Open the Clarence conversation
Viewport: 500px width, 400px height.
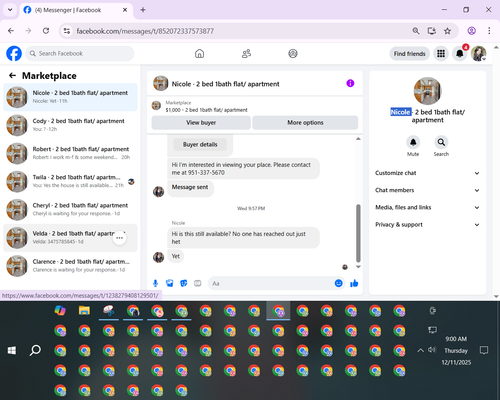(x=70, y=266)
